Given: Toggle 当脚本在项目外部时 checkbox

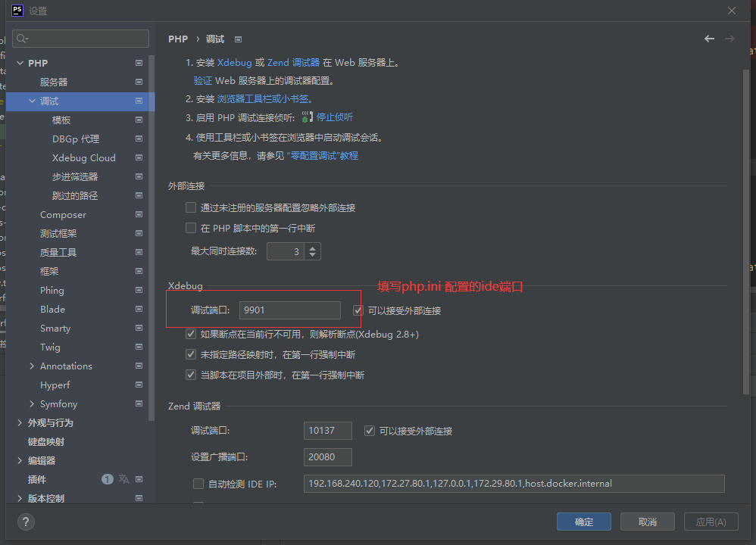Looking at the screenshot, I should click(x=191, y=375).
